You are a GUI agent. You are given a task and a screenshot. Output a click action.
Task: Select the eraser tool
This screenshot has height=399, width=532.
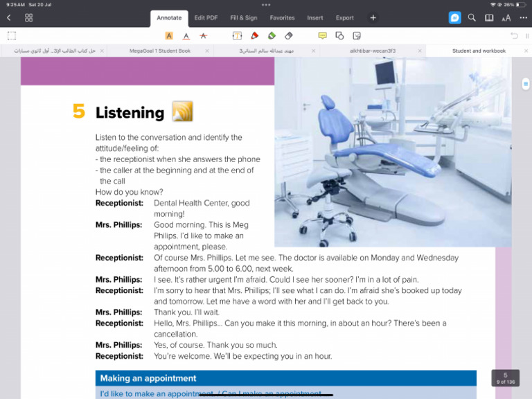[289, 35]
